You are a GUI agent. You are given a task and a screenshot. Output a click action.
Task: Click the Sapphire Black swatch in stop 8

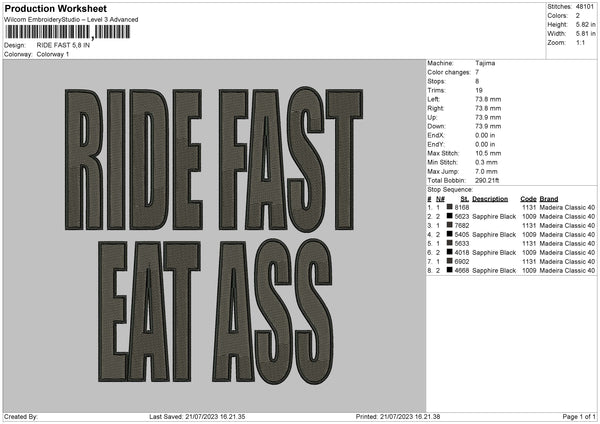click(450, 270)
